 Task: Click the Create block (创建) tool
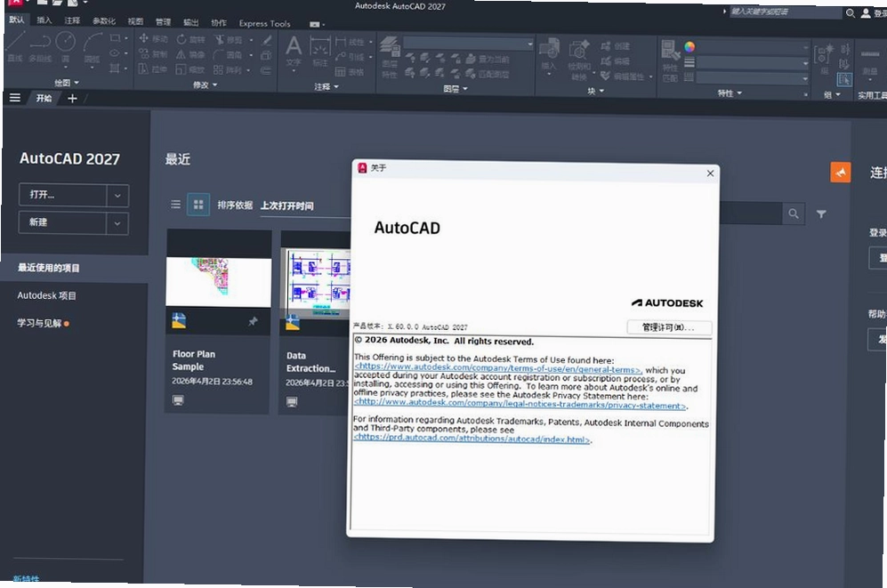[x=616, y=45]
